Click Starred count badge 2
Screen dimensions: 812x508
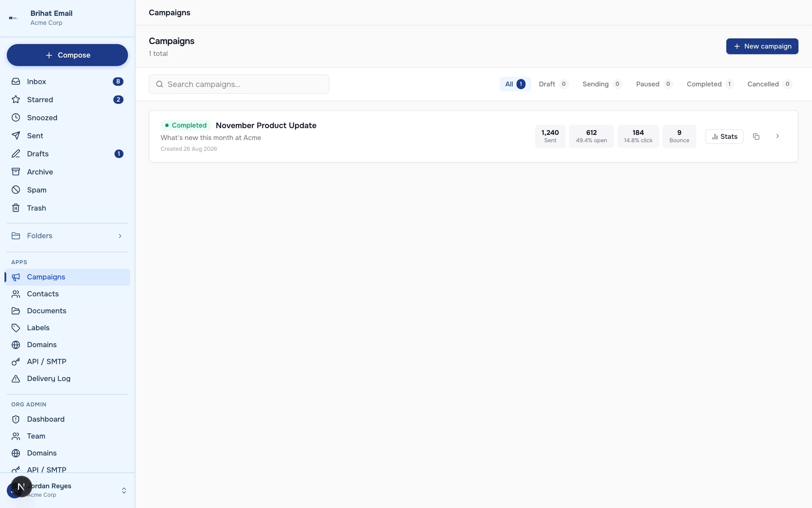118,100
